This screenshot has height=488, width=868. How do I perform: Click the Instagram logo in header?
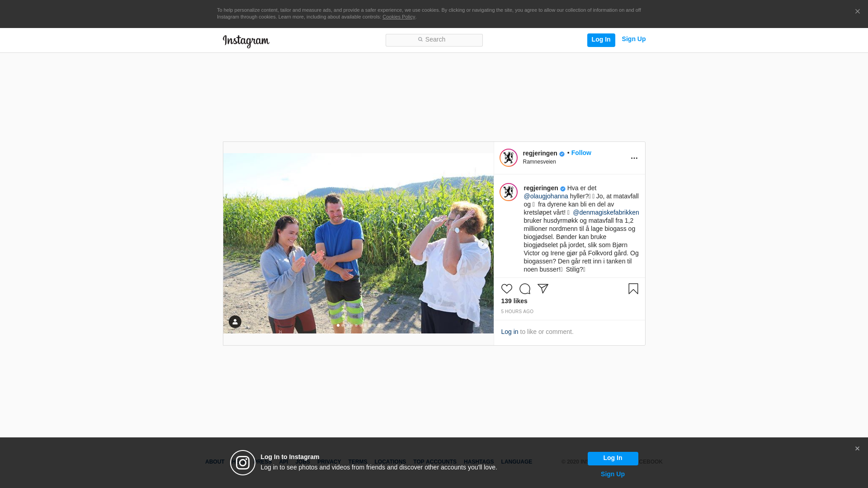click(x=246, y=41)
